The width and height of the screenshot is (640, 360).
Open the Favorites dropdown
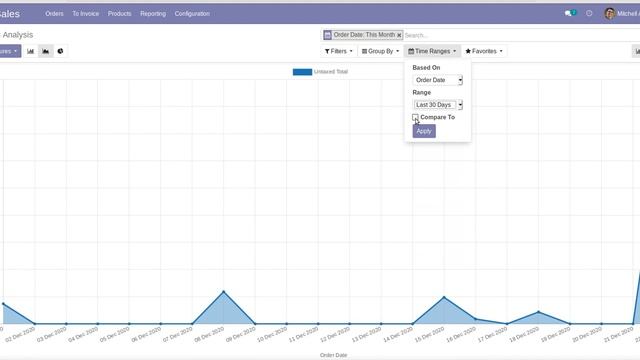(x=484, y=51)
